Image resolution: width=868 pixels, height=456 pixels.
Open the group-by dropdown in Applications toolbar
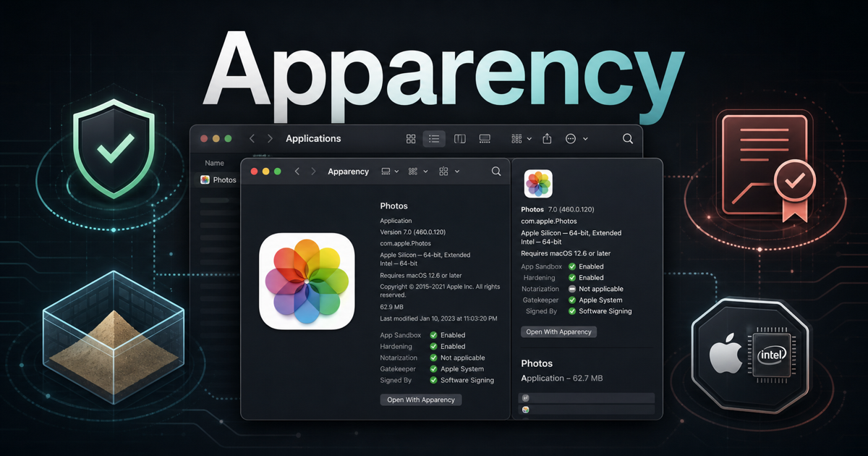pyautogui.click(x=521, y=138)
